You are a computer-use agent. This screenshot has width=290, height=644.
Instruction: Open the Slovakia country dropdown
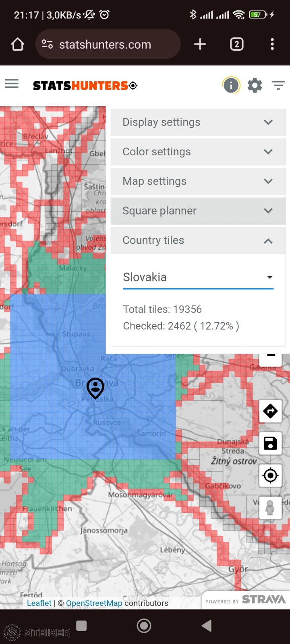198,277
